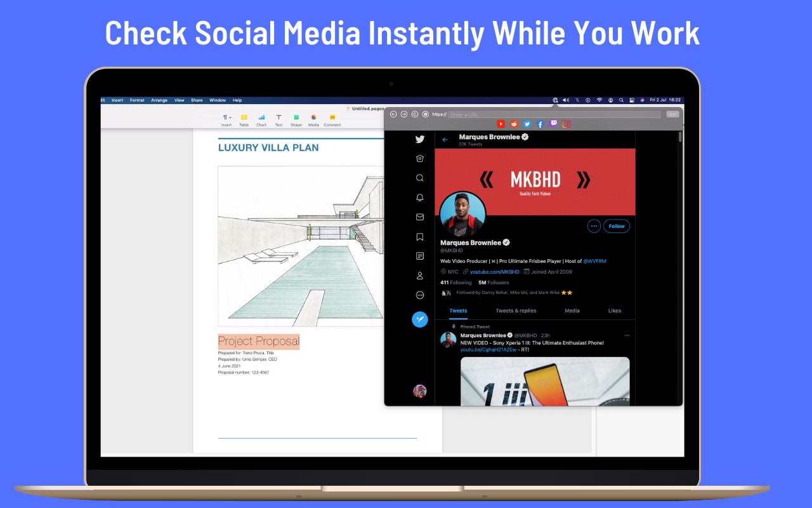
Task: Click the Shape tool in Pages toolbar
Action: [296, 119]
